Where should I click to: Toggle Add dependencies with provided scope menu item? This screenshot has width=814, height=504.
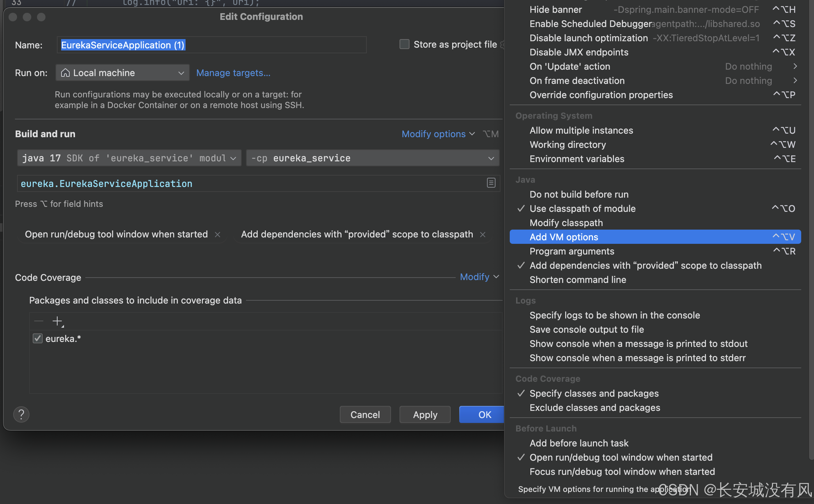click(x=655, y=266)
